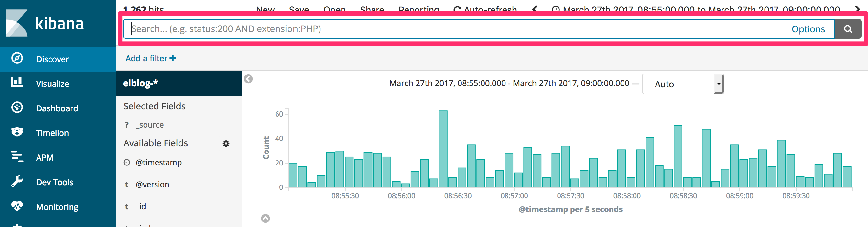The image size is (868, 227).
Task: Open the Discover compass icon
Action: (17, 58)
